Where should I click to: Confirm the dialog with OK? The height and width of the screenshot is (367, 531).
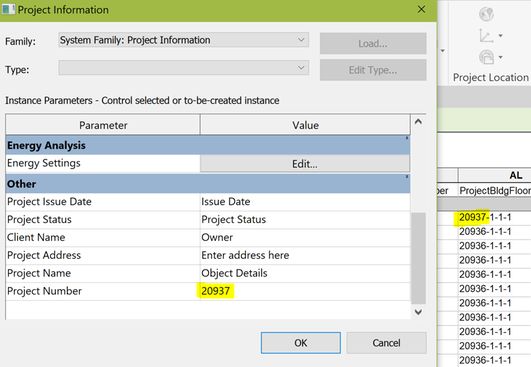301,343
